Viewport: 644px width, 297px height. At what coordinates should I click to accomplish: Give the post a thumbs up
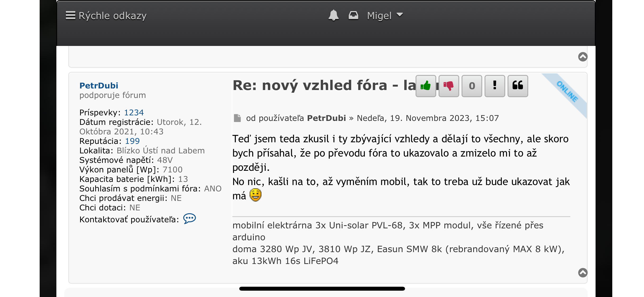click(x=426, y=86)
